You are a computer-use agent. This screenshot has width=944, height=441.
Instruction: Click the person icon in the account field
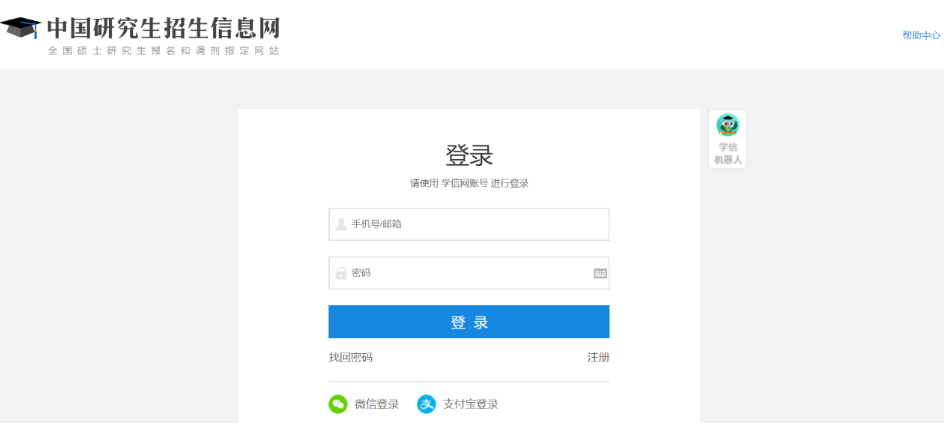point(341,224)
